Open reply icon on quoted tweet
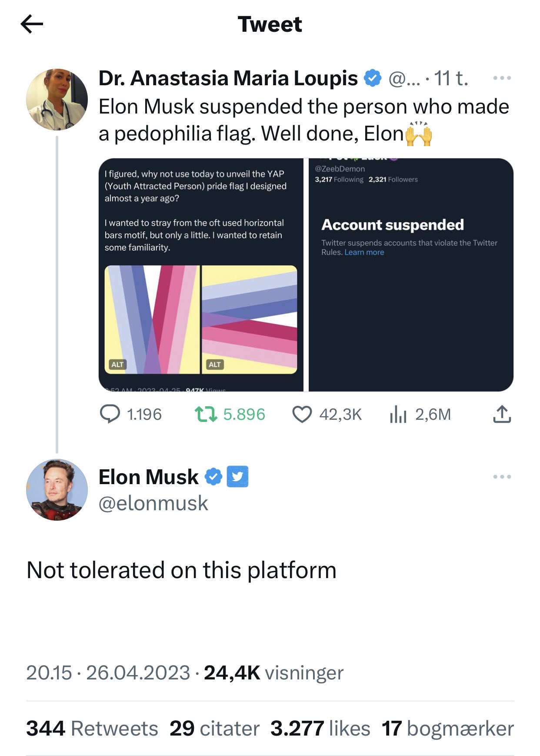Screen dimensions: 540x756 (110, 414)
